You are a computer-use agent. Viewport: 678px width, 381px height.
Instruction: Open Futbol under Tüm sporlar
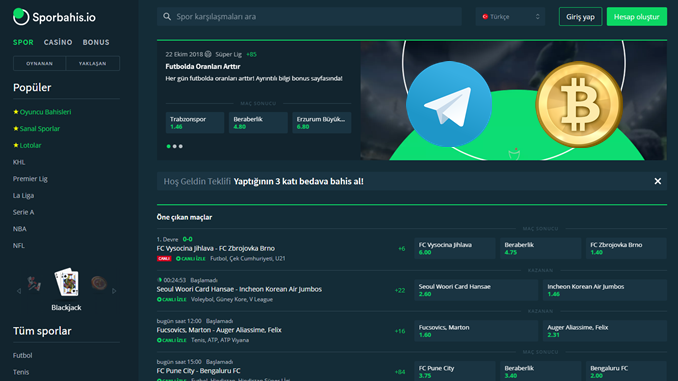point(22,355)
